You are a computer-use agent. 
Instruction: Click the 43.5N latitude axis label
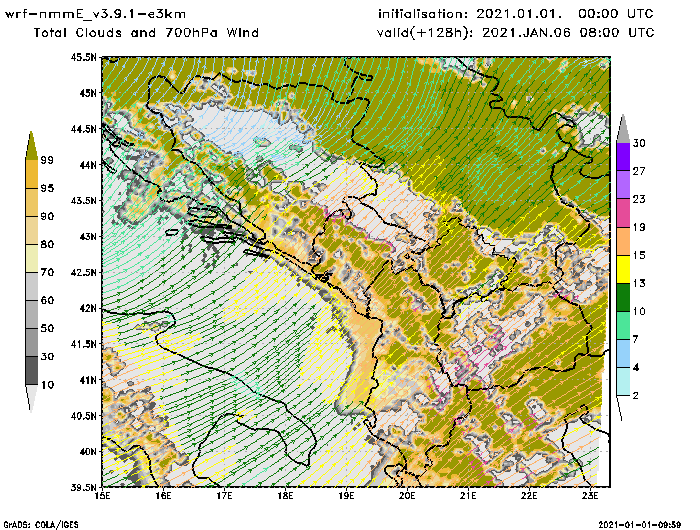pyautogui.click(x=83, y=200)
